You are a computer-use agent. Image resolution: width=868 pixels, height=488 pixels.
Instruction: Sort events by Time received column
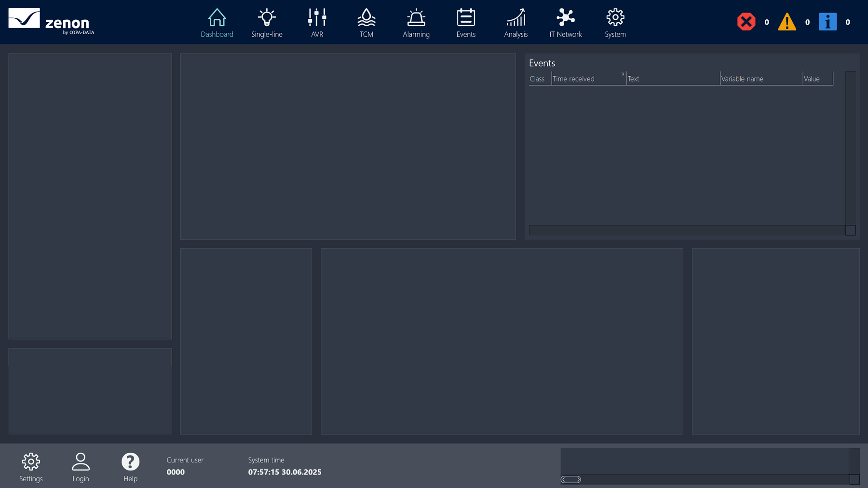[589, 79]
